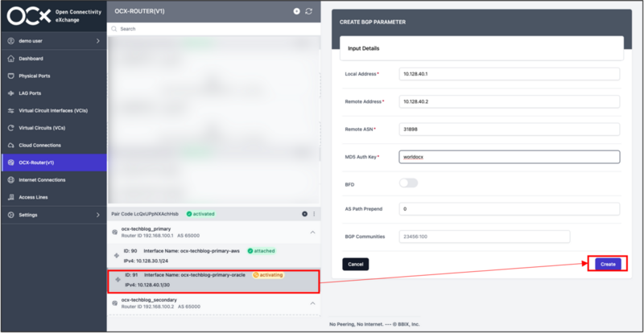The height and width of the screenshot is (333, 644).
Task: Select interface ocx-techblog-primary-oracle row
Action: (213, 282)
